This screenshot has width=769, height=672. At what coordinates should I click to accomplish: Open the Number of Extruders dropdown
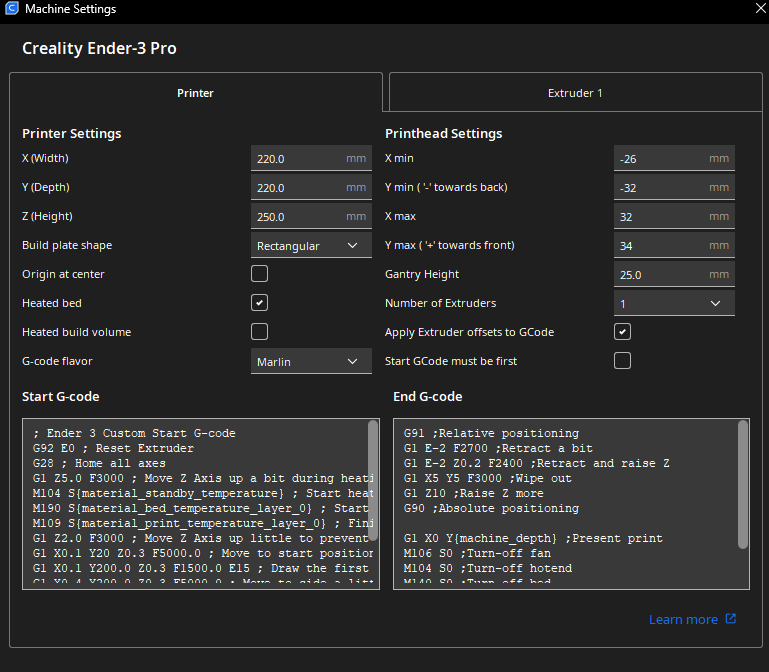(674, 303)
